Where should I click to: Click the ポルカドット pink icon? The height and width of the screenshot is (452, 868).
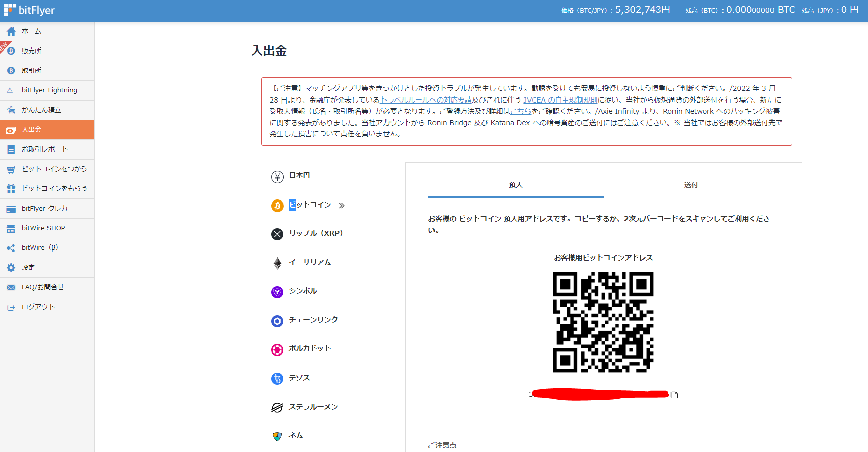click(x=277, y=349)
